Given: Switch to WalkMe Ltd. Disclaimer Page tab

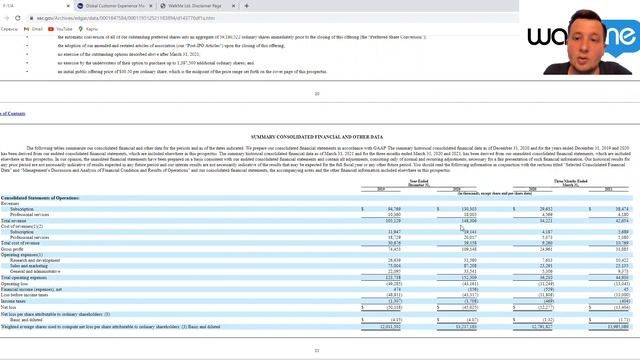Looking at the screenshot, I should 194,6.
